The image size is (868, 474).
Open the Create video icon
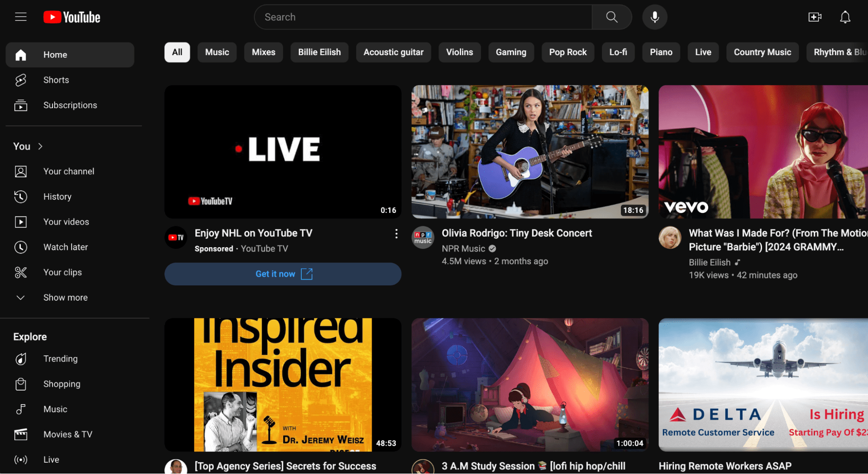815,17
